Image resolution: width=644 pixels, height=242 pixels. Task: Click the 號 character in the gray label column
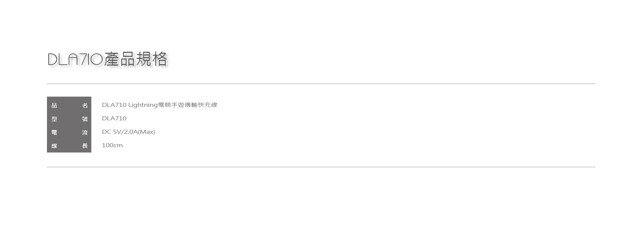85,119
